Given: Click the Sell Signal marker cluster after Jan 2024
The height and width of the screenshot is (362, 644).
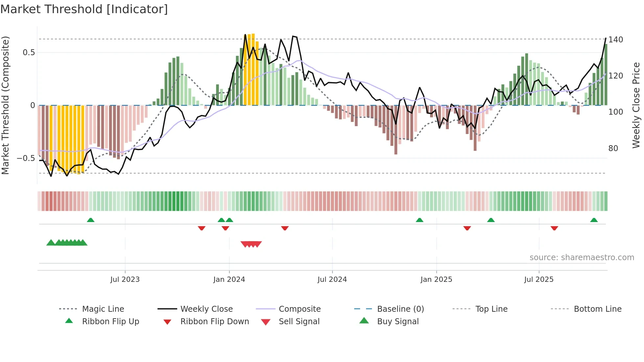Looking at the screenshot, I should click(251, 244).
